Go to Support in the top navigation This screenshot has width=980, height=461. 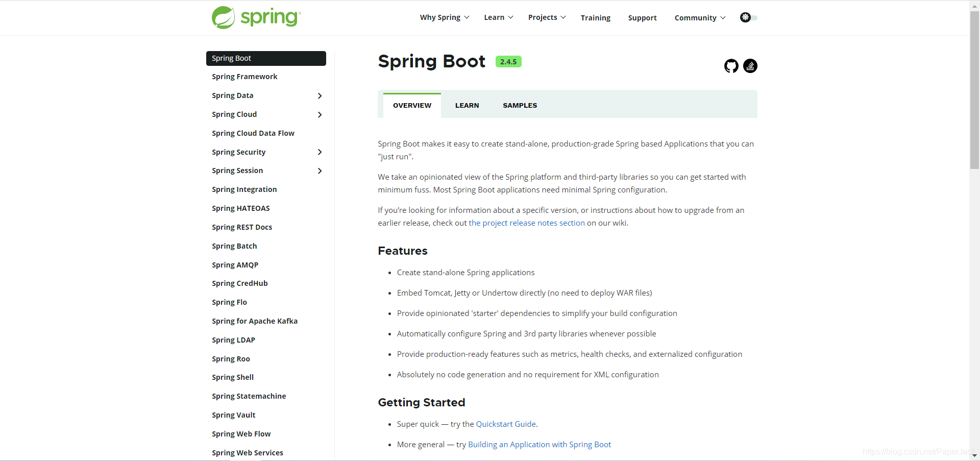pos(643,18)
